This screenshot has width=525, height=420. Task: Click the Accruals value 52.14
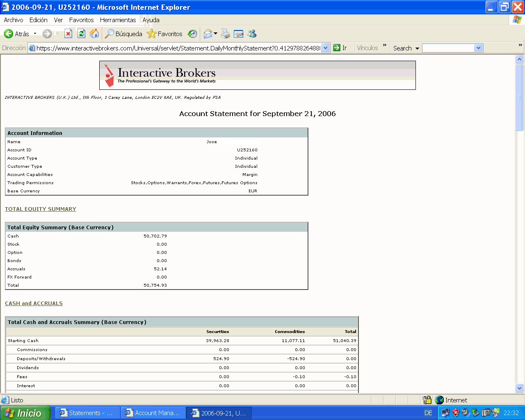click(x=160, y=269)
